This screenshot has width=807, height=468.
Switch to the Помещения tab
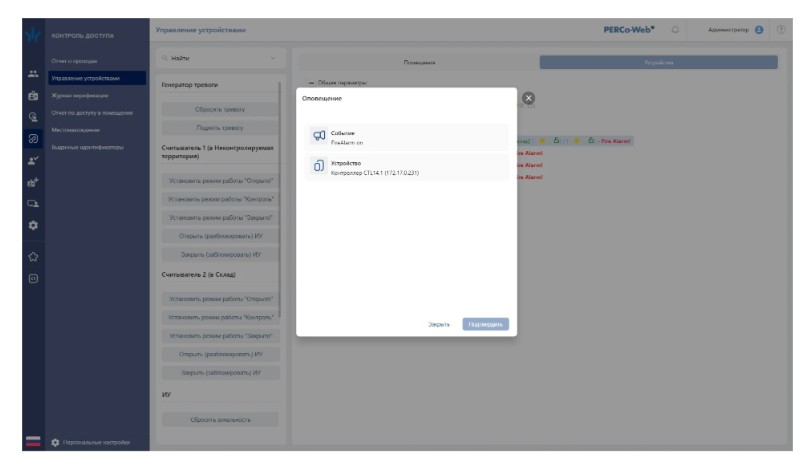[419, 62]
